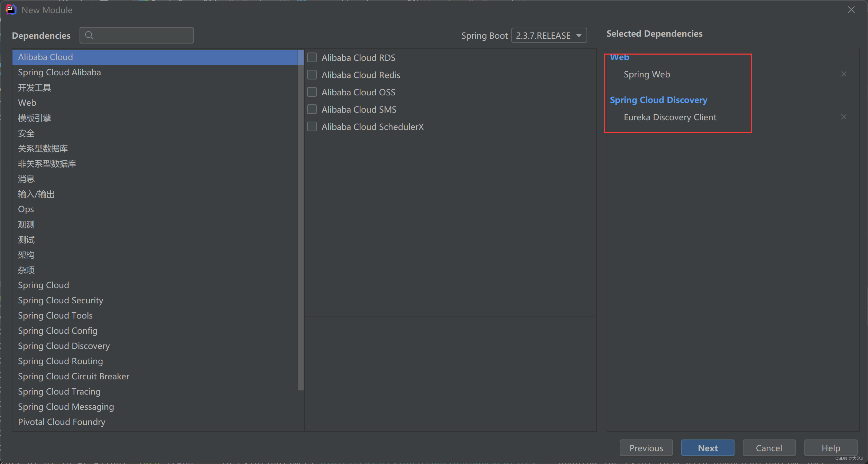The image size is (868, 464).
Task: Check the Alibaba Cloud RDS checkbox
Action: coord(312,57)
